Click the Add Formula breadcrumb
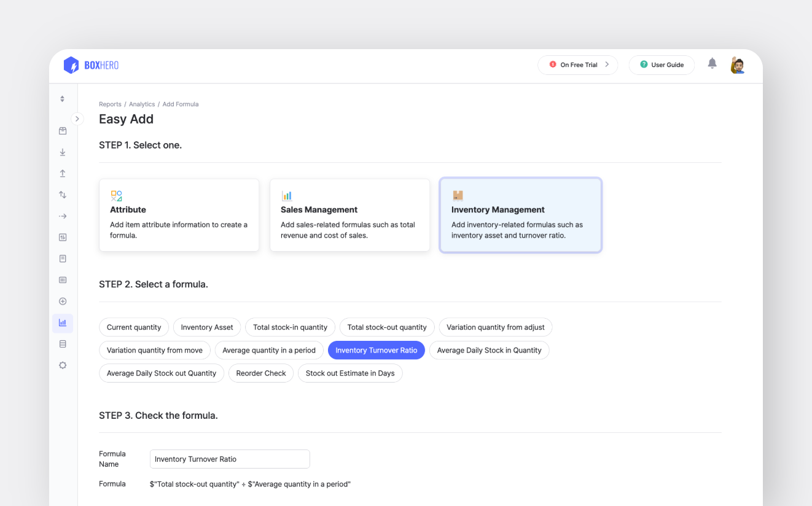 (x=181, y=104)
